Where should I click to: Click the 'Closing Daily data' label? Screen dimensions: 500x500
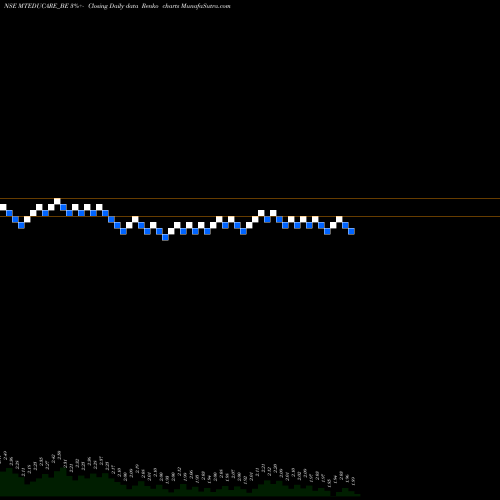(x=114, y=6)
